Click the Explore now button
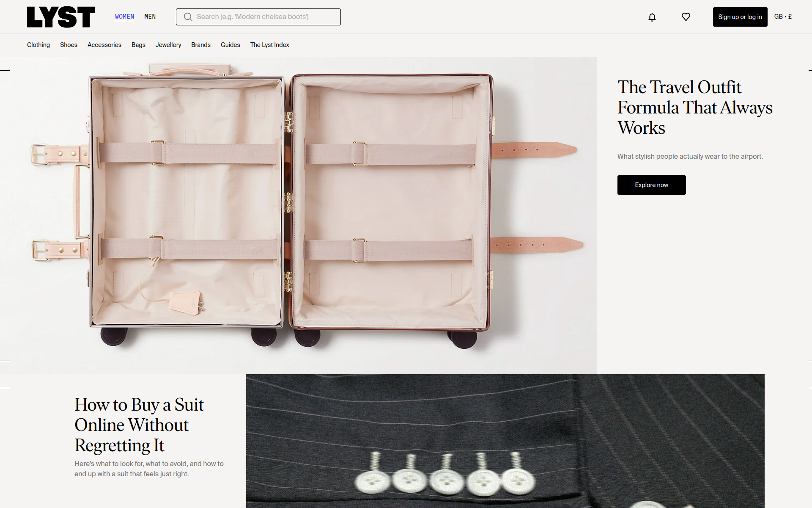The height and width of the screenshot is (508, 812). click(652, 185)
